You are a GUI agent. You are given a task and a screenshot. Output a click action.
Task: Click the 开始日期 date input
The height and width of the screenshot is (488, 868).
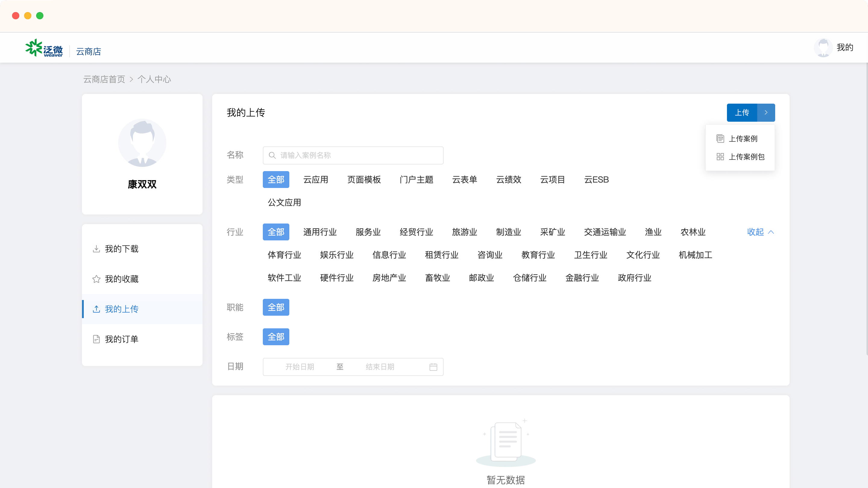coord(300,367)
